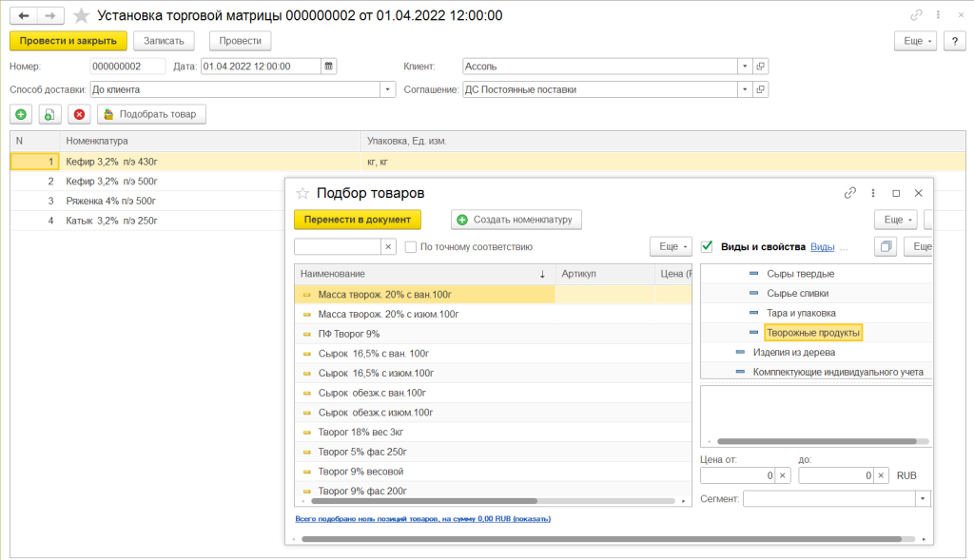Open main window three-dots menu

point(938,15)
